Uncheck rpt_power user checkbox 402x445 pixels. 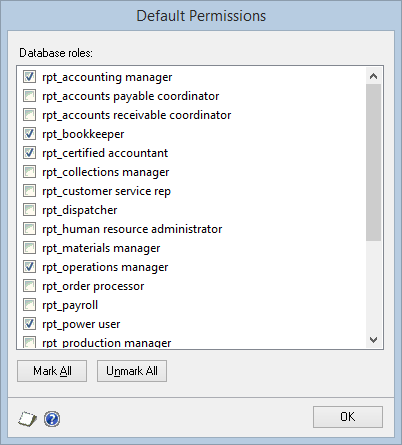tap(29, 324)
